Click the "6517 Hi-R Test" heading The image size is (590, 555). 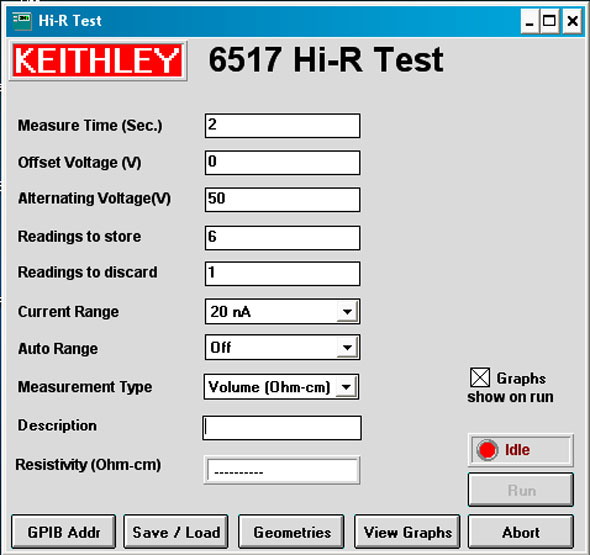click(x=326, y=59)
